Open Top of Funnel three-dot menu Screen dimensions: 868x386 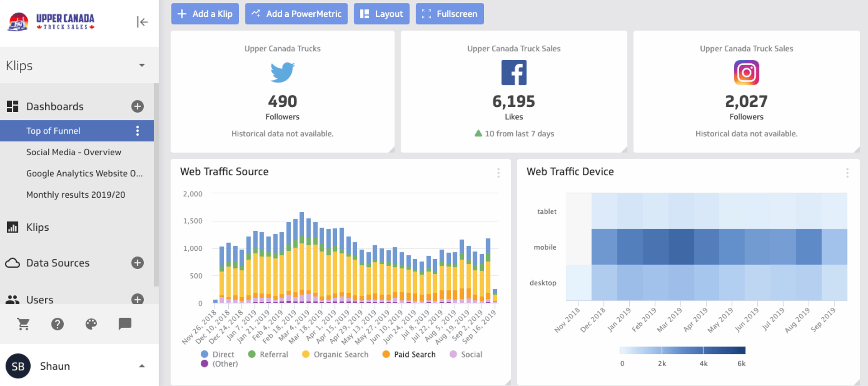tap(137, 131)
